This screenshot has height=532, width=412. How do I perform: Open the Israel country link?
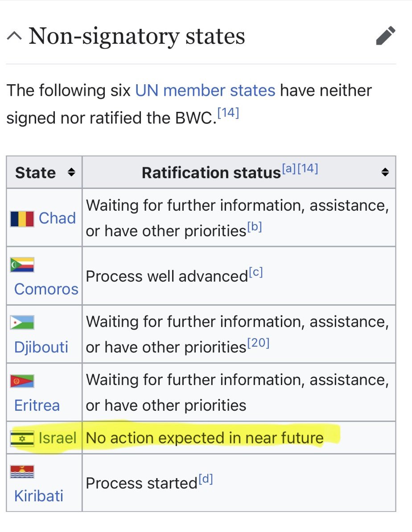tap(58, 438)
